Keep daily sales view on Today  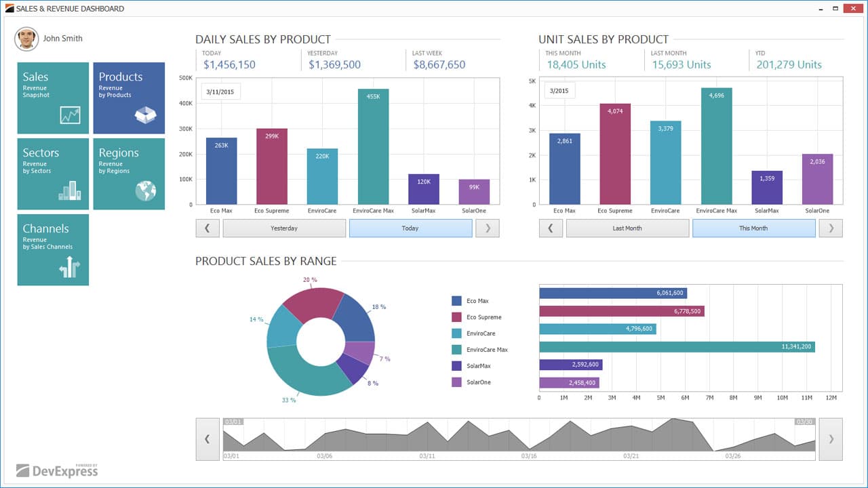point(410,228)
